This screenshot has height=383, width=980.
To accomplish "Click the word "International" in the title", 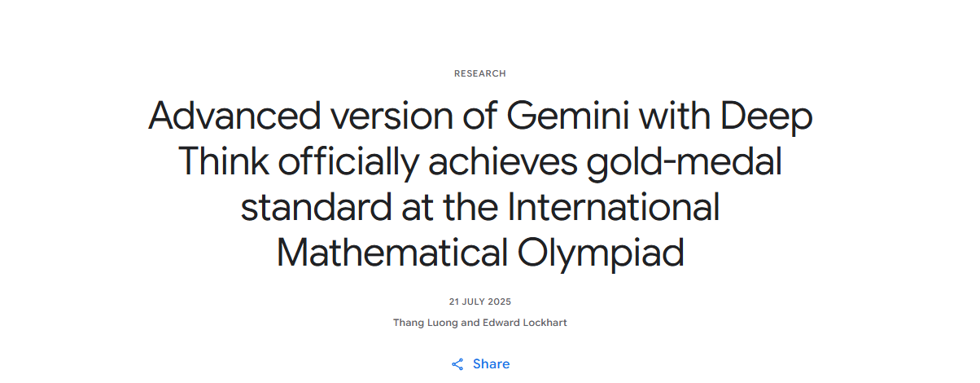I will click(614, 207).
